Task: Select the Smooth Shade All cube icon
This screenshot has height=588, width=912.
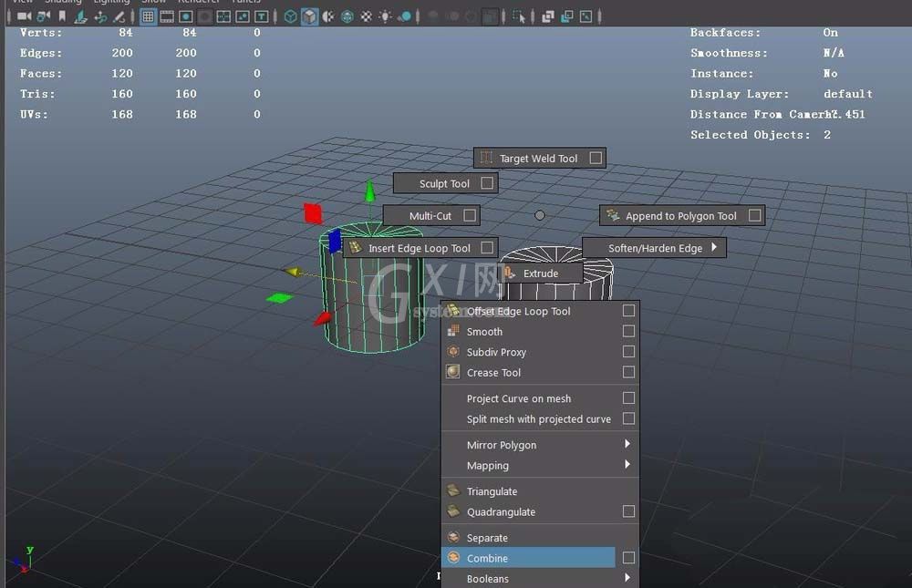Action: point(309,16)
